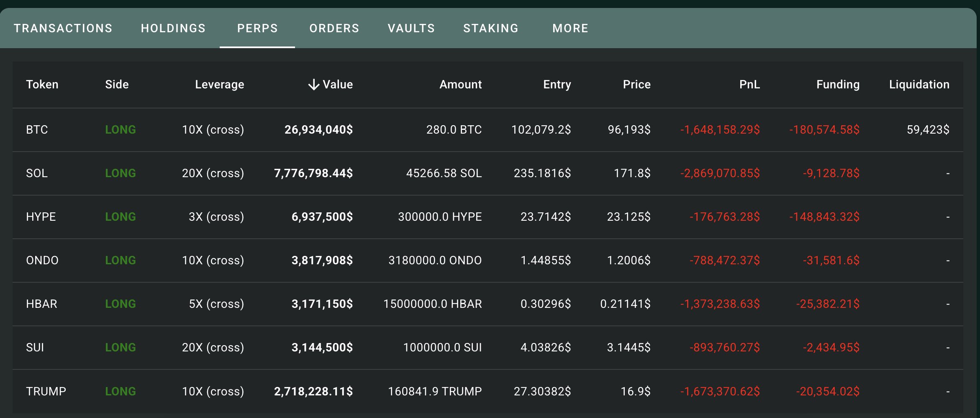Click SOL PnL -2,869,070.85$

(720, 173)
